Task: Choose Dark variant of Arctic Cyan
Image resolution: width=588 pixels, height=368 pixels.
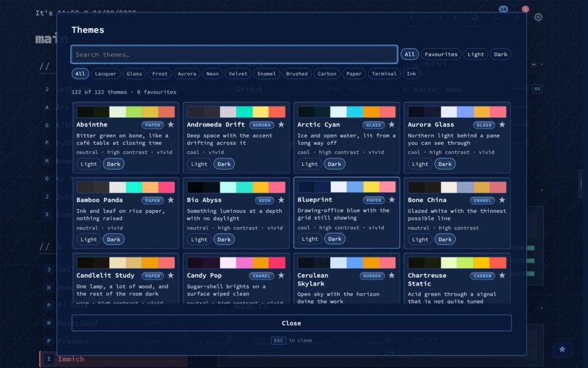Action: [335, 164]
